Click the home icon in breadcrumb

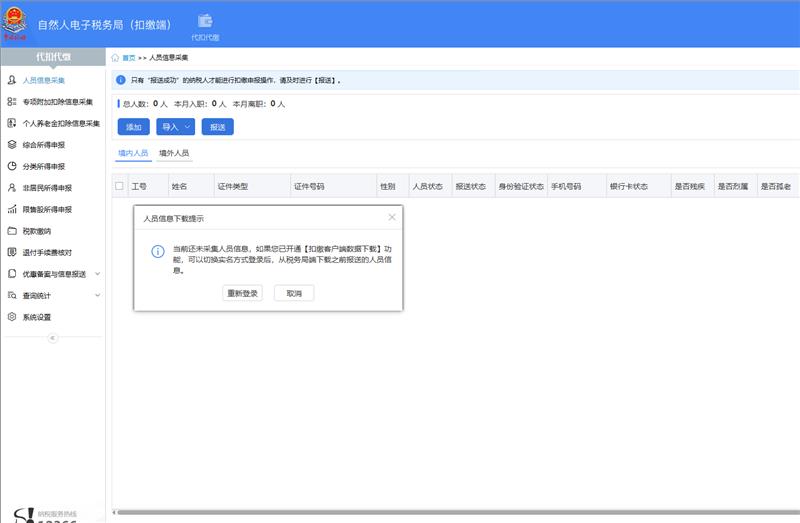pos(117,58)
